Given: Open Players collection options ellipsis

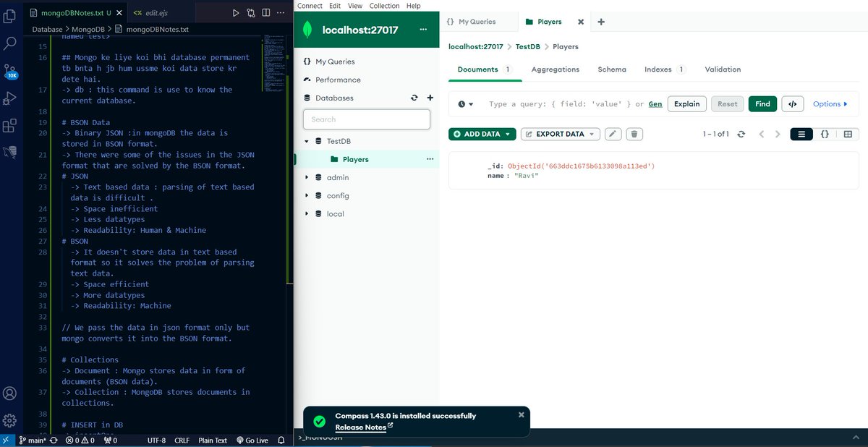Looking at the screenshot, I should tap(430, 159).
